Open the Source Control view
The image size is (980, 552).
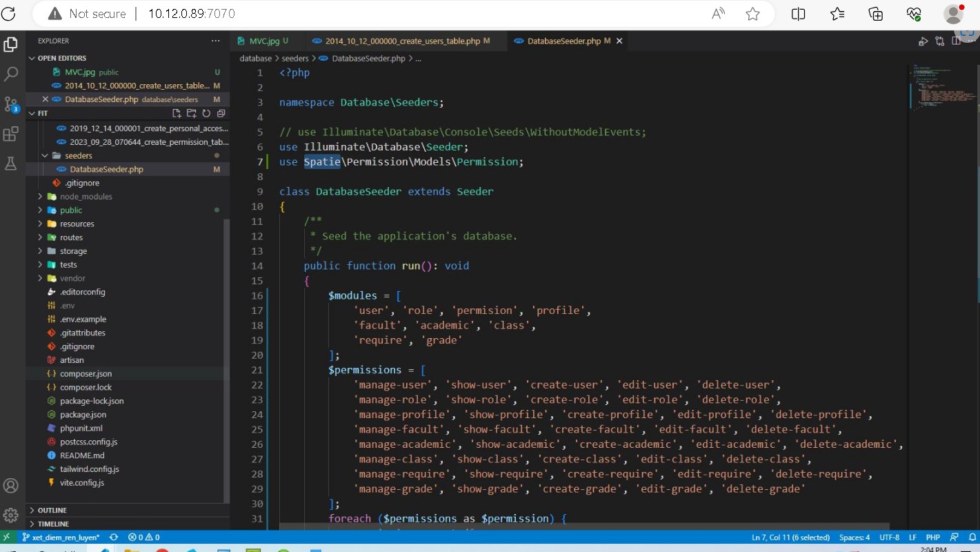tap(11, 104)
